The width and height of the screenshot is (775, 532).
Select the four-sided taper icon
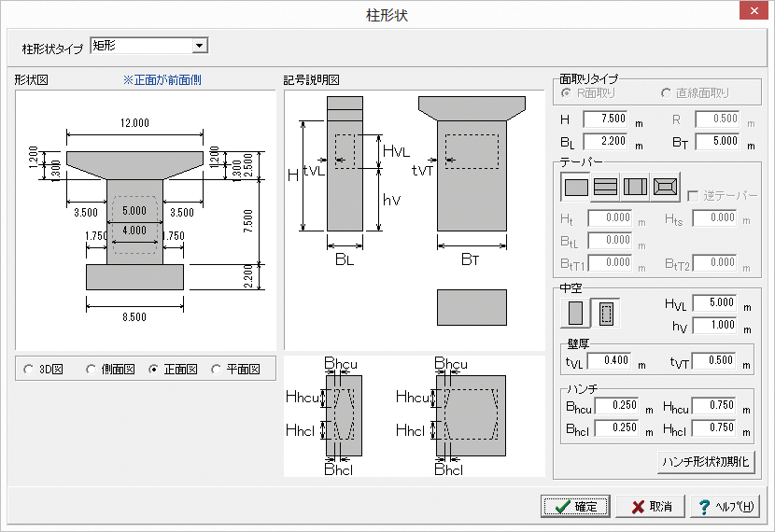tap(666, 187)
